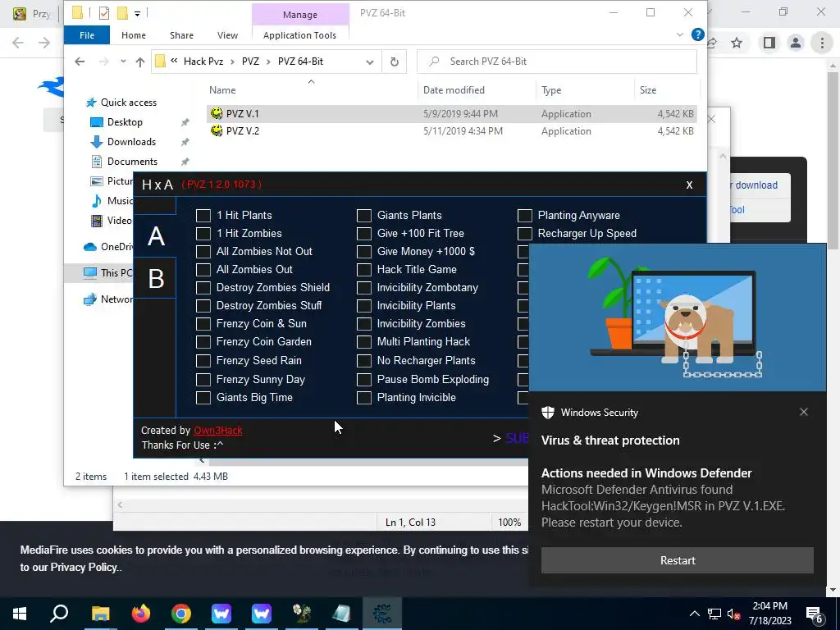This screenshot has width=840, height=630.
Task: Open Chrome profile avatar icon
Action: point(796,43)
